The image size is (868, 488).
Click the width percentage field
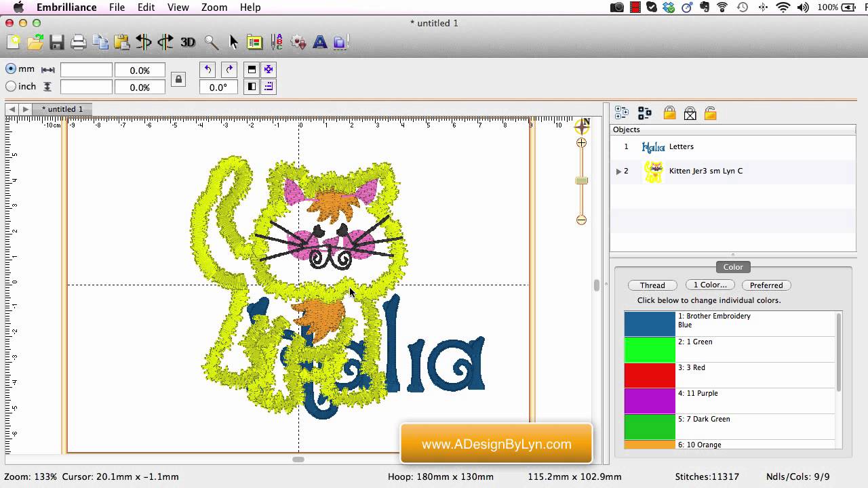(140, 70)
